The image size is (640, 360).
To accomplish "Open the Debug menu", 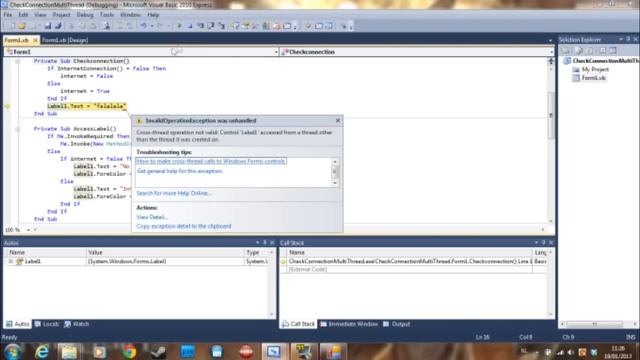I will click(85, 15).
